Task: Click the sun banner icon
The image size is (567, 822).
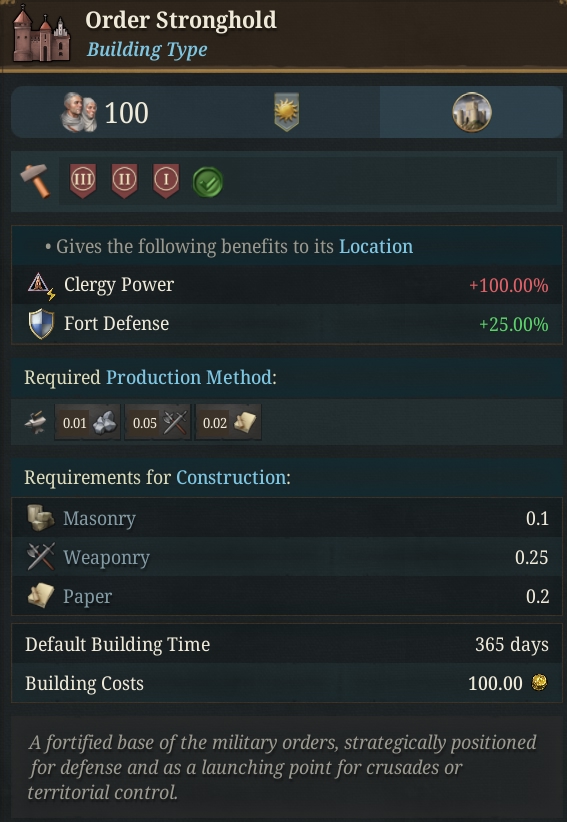Action: [x=287, y=112]
